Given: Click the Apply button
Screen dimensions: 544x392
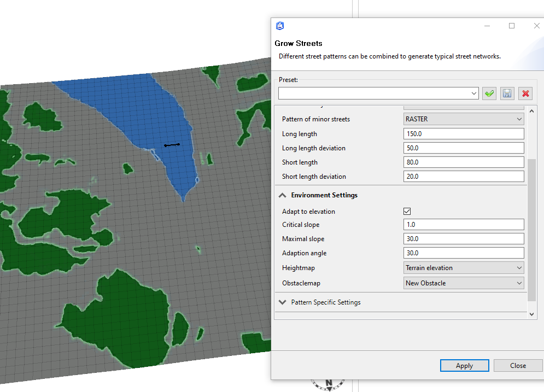Looking at the screenshot, I should click(464, 365).
